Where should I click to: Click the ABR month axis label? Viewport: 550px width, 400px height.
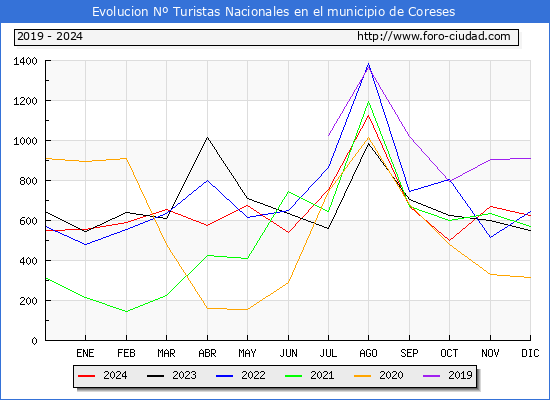[x=207, y=353]
